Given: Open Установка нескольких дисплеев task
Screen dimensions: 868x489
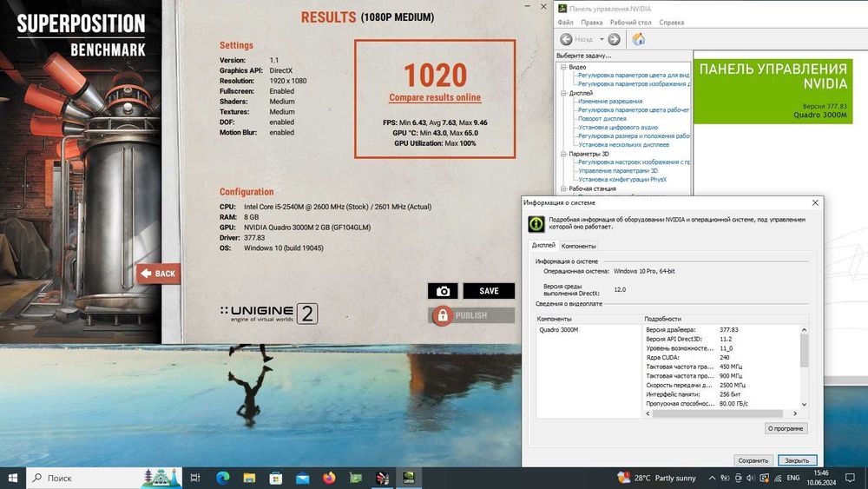Looking at the screenshot, I should tap(623, 144).
